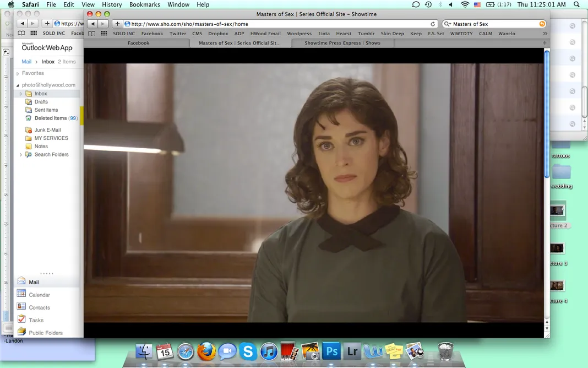Open Twitter bookmark in bookmarks bar
The height and width of the screenshot is (368, 588).
click(x=178, y=34)
